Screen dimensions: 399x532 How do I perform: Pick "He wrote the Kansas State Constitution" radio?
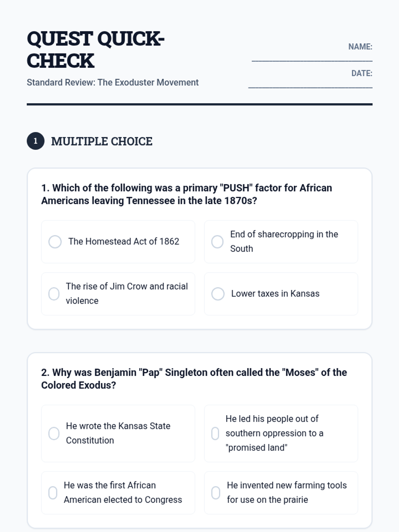(54, 434)
